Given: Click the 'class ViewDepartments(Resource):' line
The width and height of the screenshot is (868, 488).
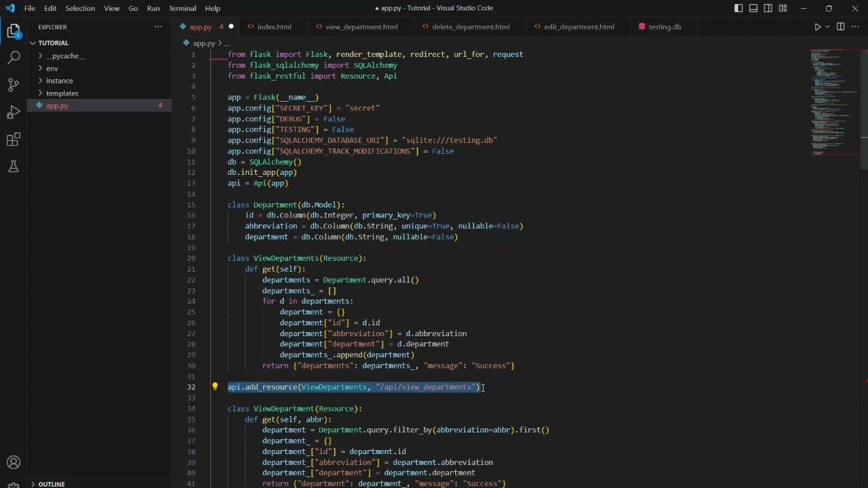Looking at the screenshot, I should (297, 258).
